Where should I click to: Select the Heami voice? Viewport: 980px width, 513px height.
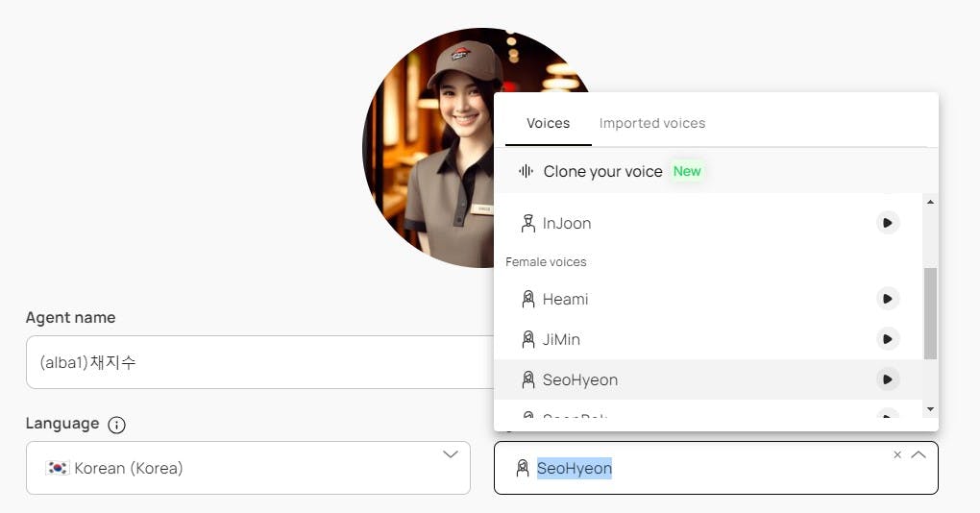coord(707,299)
